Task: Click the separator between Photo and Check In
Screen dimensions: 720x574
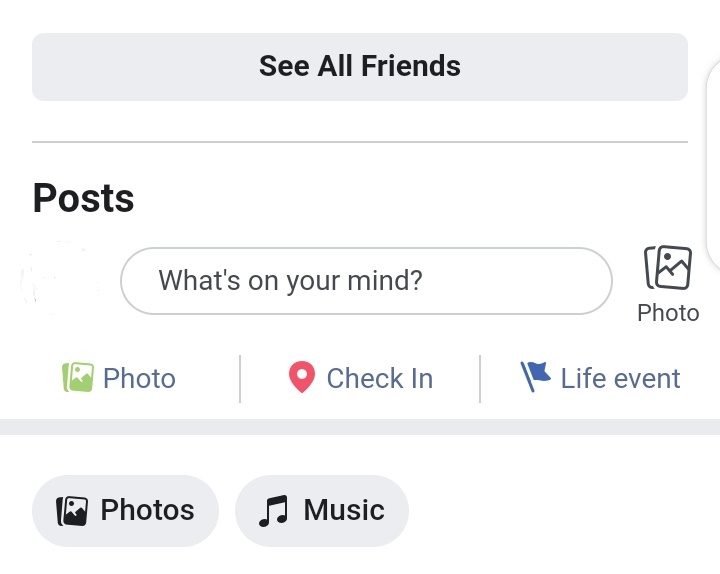Action: [240, 379]
